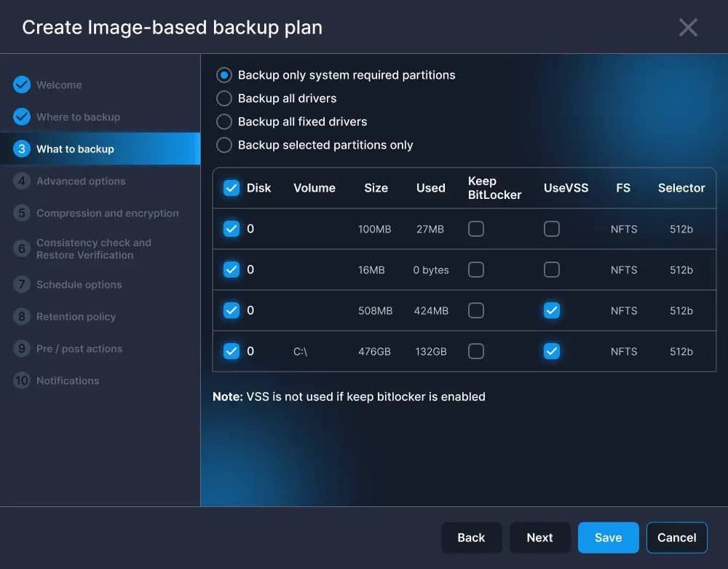Uncheck the select-all Disk header checkbox

point(232,187)
